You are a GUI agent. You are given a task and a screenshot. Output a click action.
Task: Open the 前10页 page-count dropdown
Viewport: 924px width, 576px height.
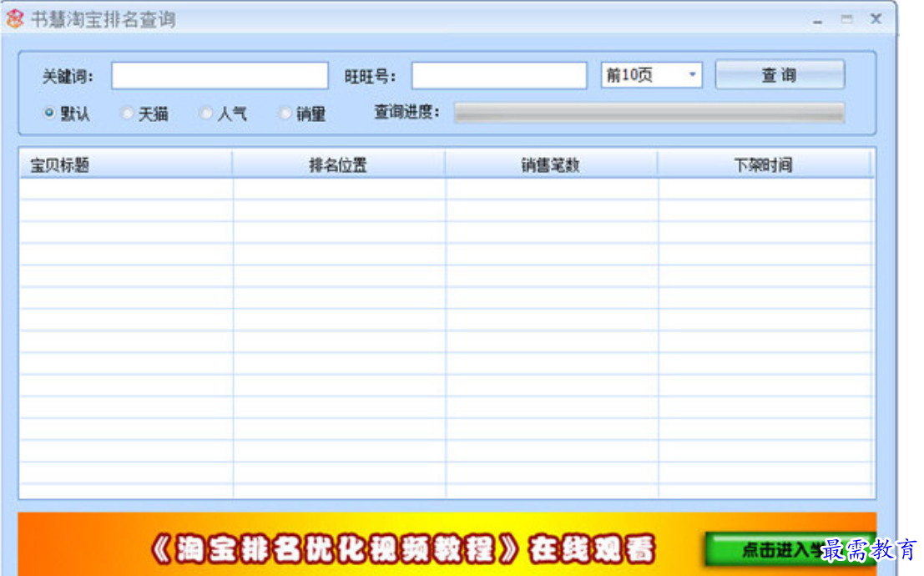tap(651, 75)
